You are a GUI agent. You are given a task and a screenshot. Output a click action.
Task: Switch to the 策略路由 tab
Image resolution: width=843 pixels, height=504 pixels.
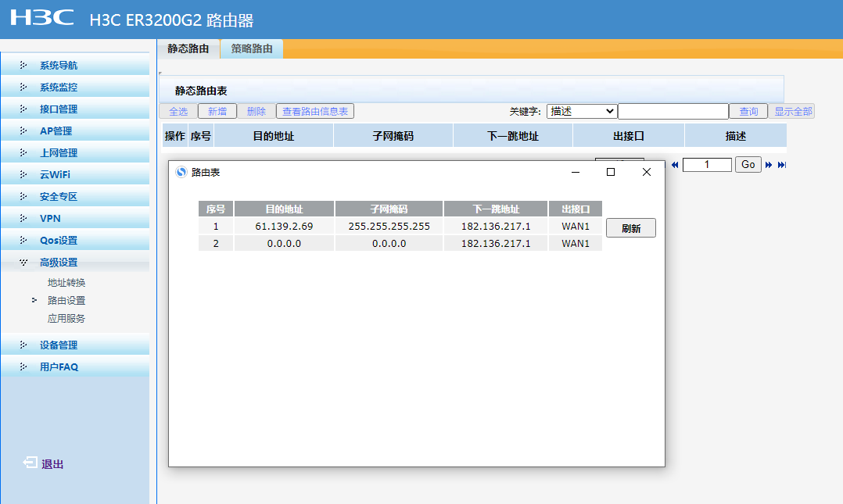tap(252, 48)
